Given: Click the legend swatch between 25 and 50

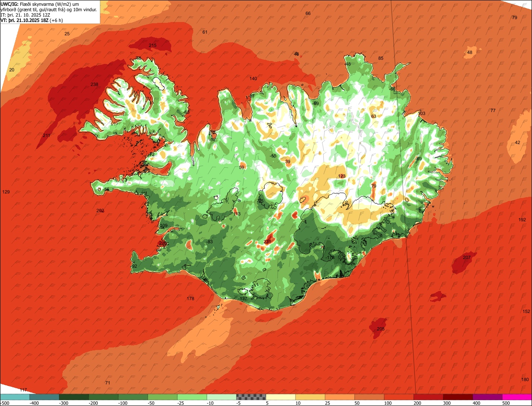Looking at the screenshot, I should click(x=340, y=396).
